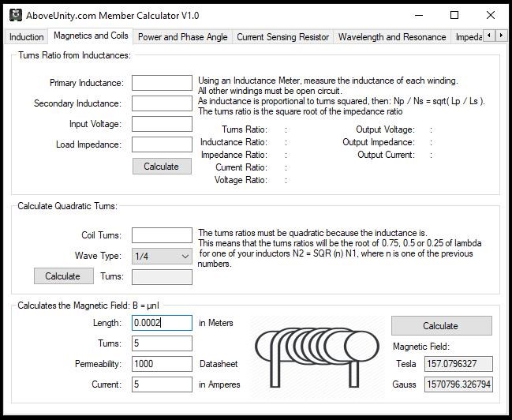Click the Magnetic Field Turns field with 5

[x=162, y=343]
